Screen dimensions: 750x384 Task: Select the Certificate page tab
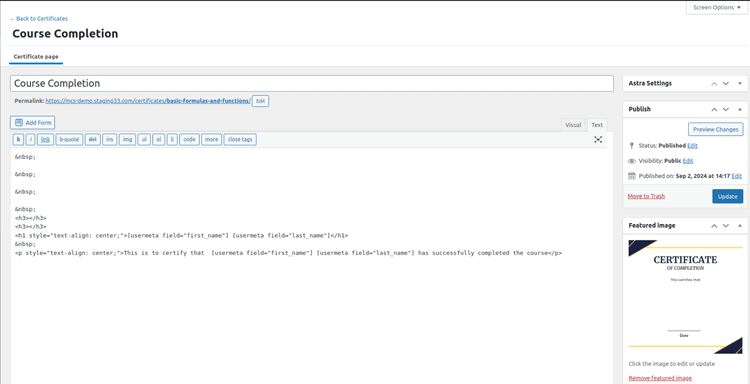click(36, 57)
